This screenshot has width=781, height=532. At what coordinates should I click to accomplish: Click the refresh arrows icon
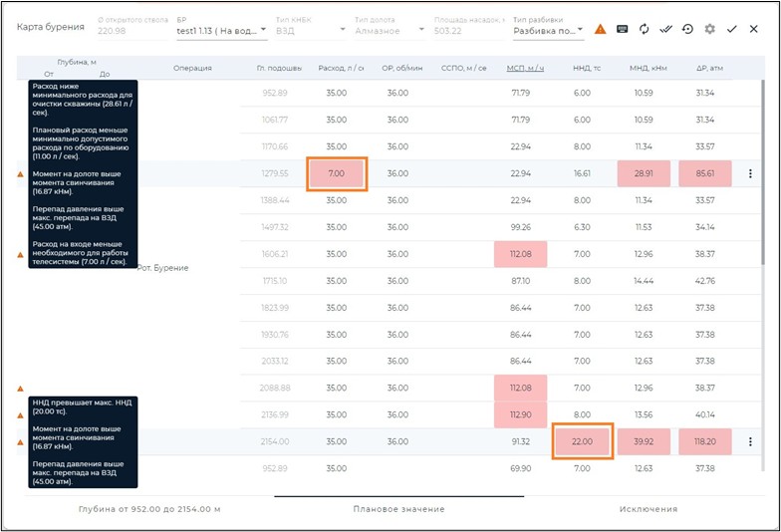pyautogui.click(x=645, y=29)
